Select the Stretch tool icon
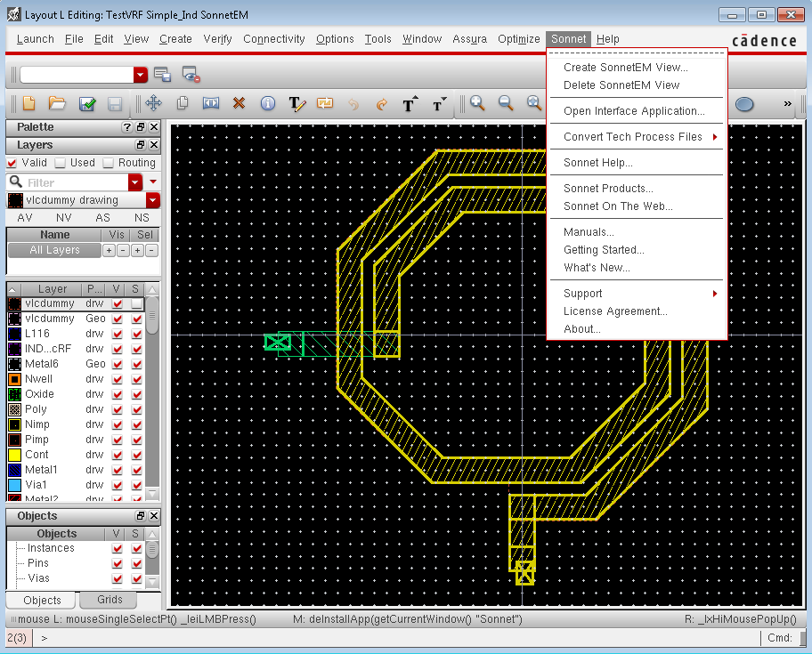 click(211, 103)
